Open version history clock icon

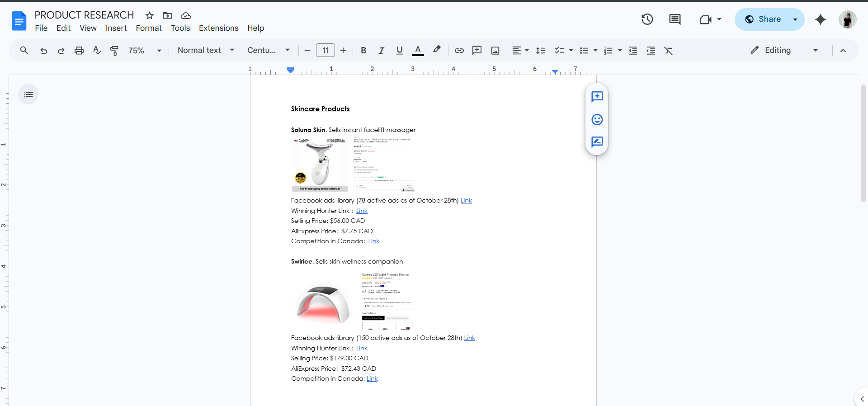647,19
